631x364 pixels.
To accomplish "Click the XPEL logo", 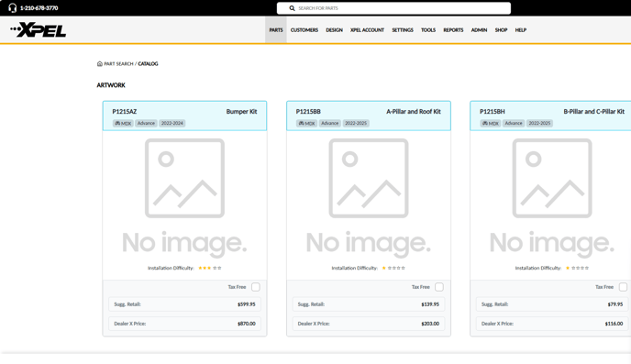I will (x=39, y=30).
